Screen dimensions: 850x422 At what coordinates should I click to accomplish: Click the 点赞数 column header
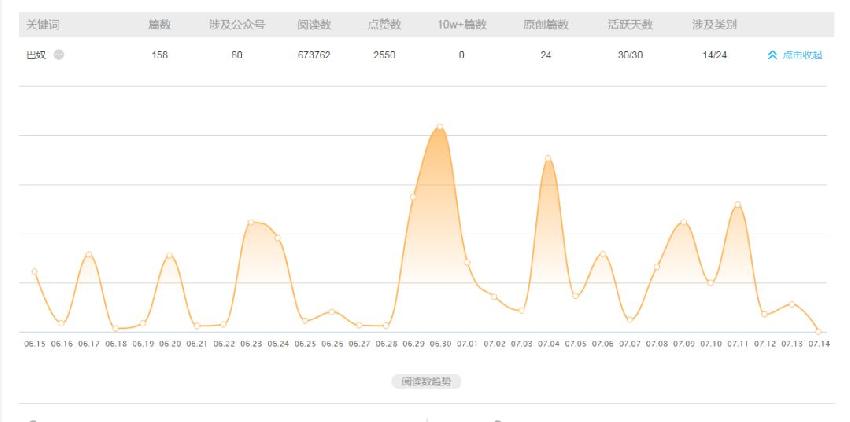pyautogui.click(x=384, y=25)
